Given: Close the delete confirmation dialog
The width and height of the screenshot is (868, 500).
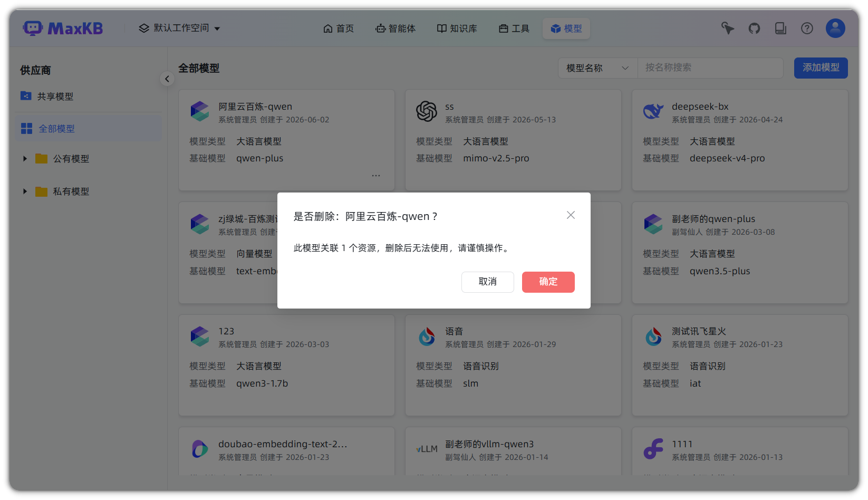Looking at the screenshot, I should [571, 215].
